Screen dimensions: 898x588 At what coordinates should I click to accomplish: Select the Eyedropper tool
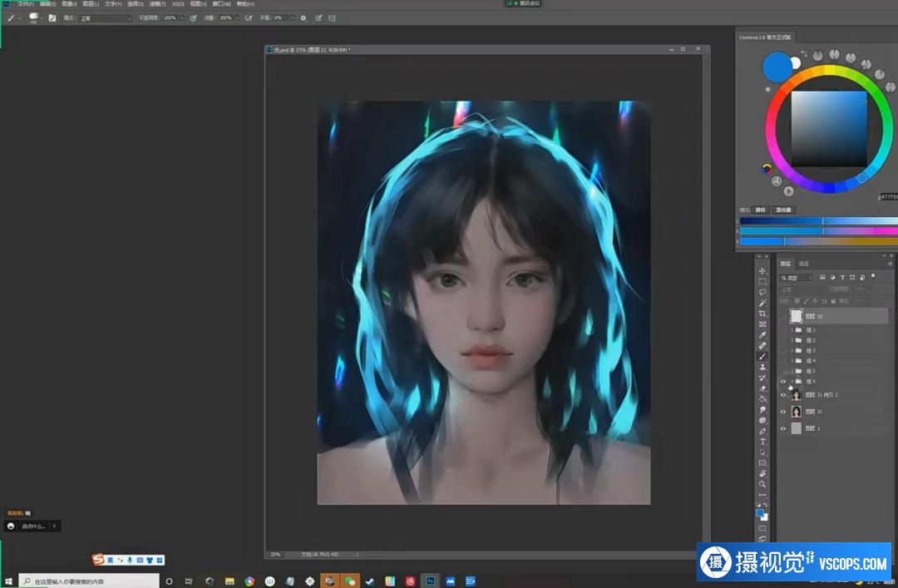[762, 334]
